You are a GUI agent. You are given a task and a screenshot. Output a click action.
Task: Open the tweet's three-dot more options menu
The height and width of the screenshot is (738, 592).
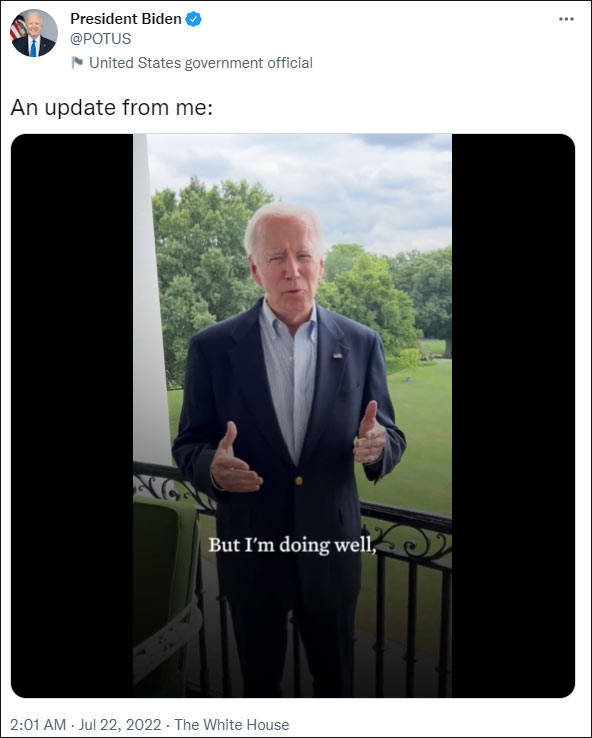(x=566, y=19)
